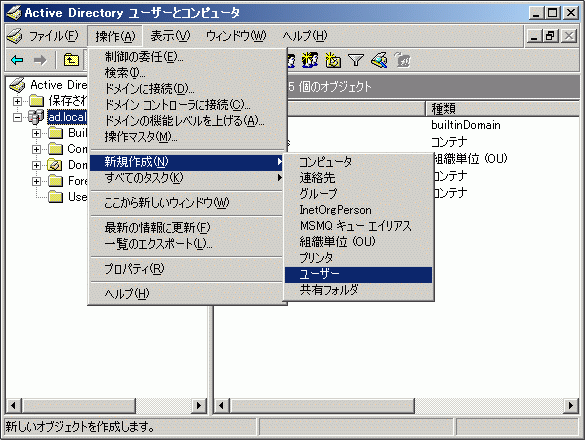The height and width of the screenshot is (440, 585).
Task: Open the ウィンドウ(W) menu
Action: point(236,36)
